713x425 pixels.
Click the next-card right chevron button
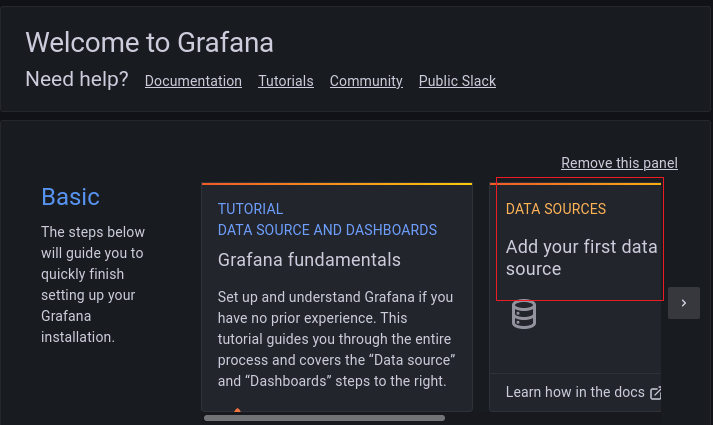(x=683, y=303)
